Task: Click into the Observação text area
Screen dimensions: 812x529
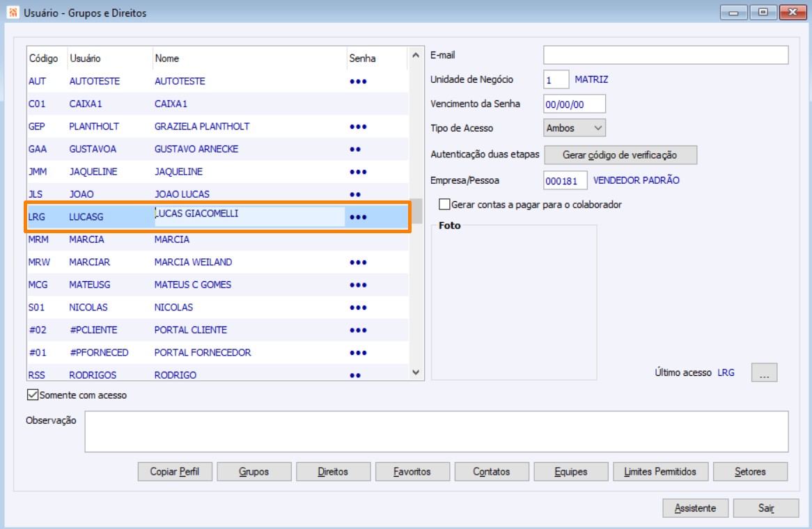Action: pos(437,432)
